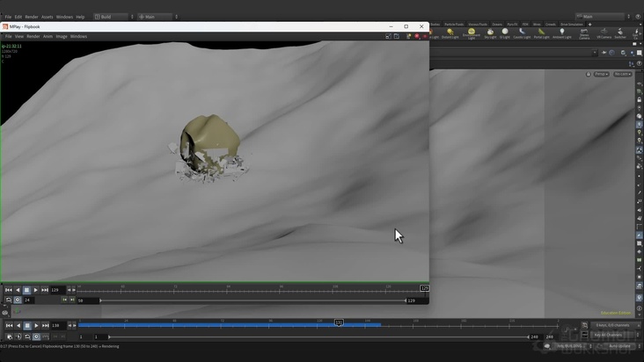Click the Key All Channels button
This screenshot has height=362, width=644.
point(612,335)
